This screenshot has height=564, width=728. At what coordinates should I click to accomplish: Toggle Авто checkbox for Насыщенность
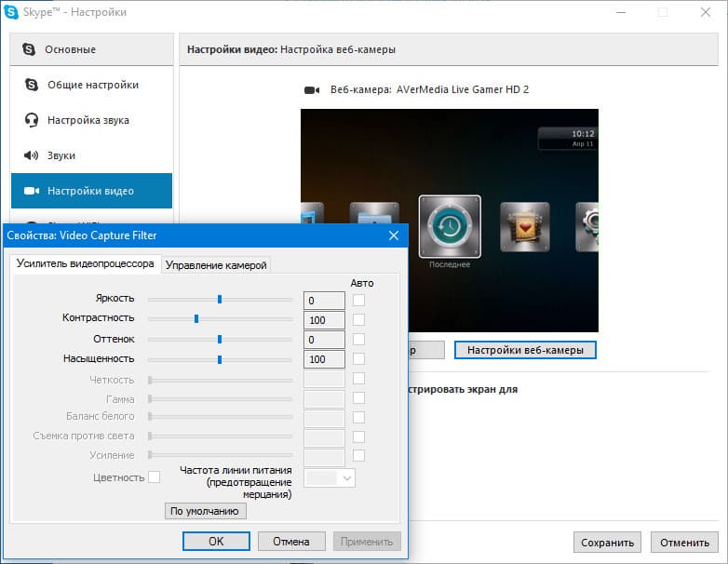pyautogui.click(x=358, y=359)
